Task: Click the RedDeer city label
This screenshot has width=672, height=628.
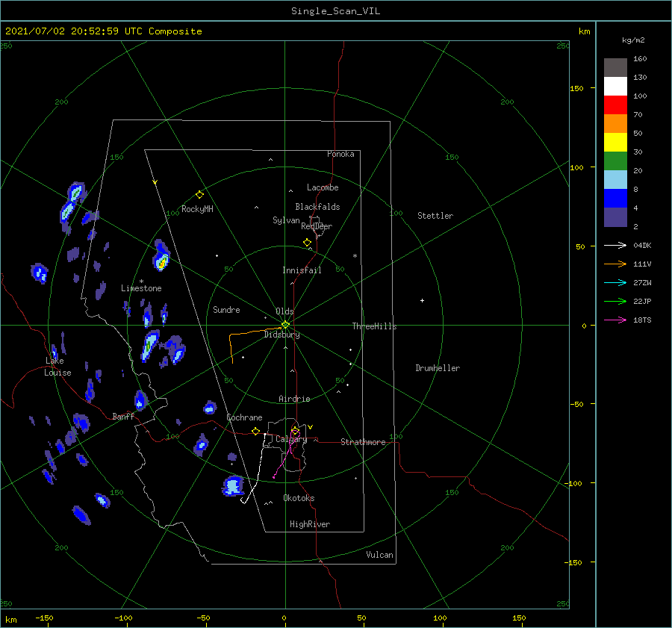Action: [x=317, y=226]
